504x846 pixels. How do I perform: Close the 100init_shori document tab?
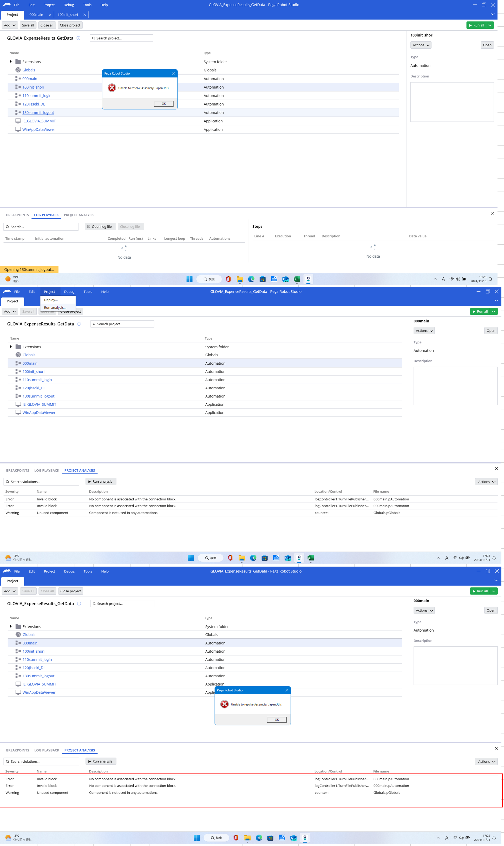pyautogui.click(x=84, y=15)
